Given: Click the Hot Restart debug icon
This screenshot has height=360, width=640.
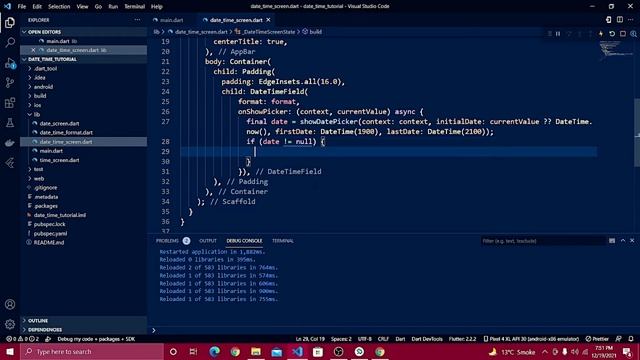Looking at the screenshot, I should (612, 33).
